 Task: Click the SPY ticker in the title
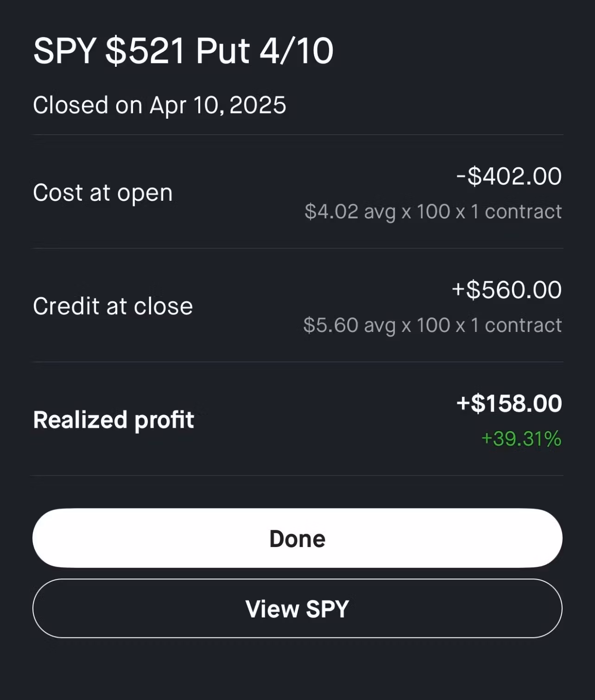pos(65,51)
